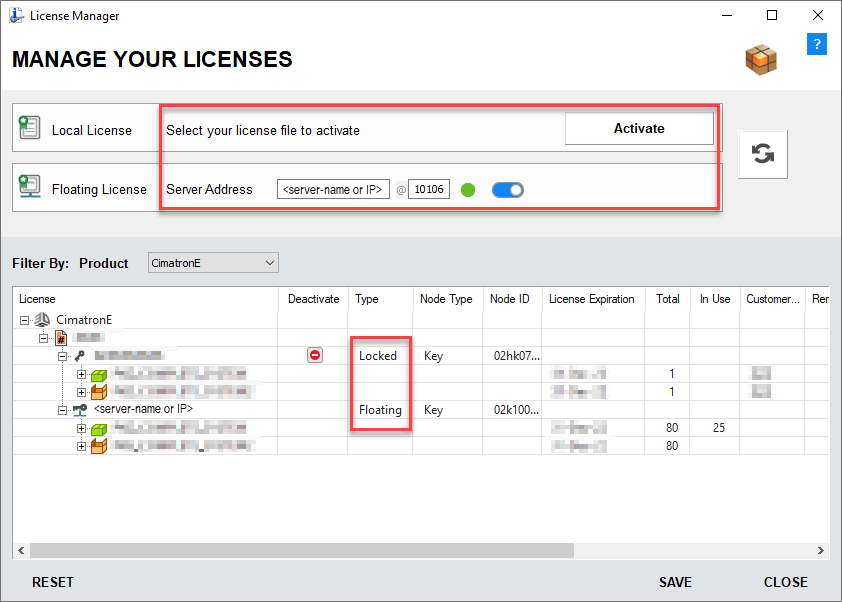Click the CLOSE button
The image size is (842, 602).
pyautogui.click(x=786, y=582)
